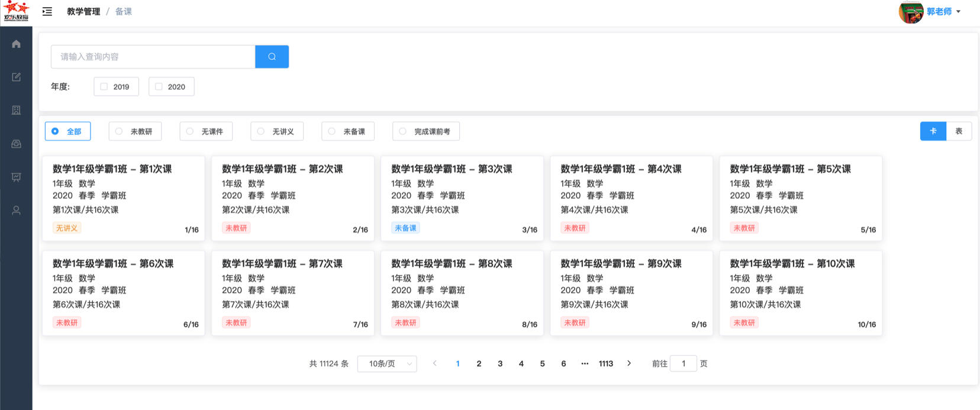Open card 数学1年级学霸1班 – 第5次课
980x410 pixels.
(801, 198)
